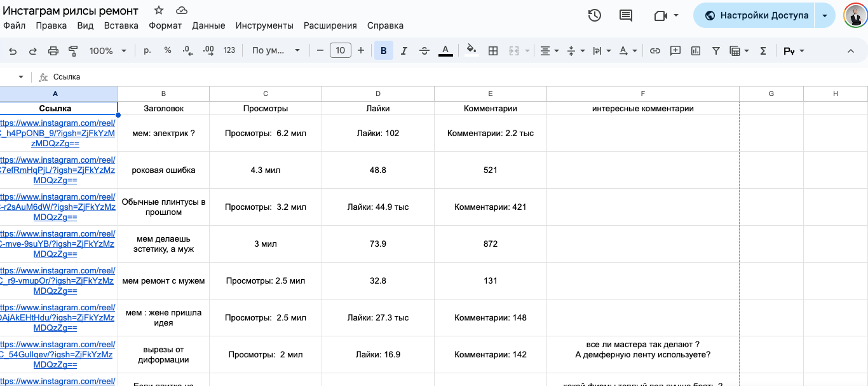Viewport: 868px width, 386px height.
Task: Click the borders grid icon
Action: point(492,51)
